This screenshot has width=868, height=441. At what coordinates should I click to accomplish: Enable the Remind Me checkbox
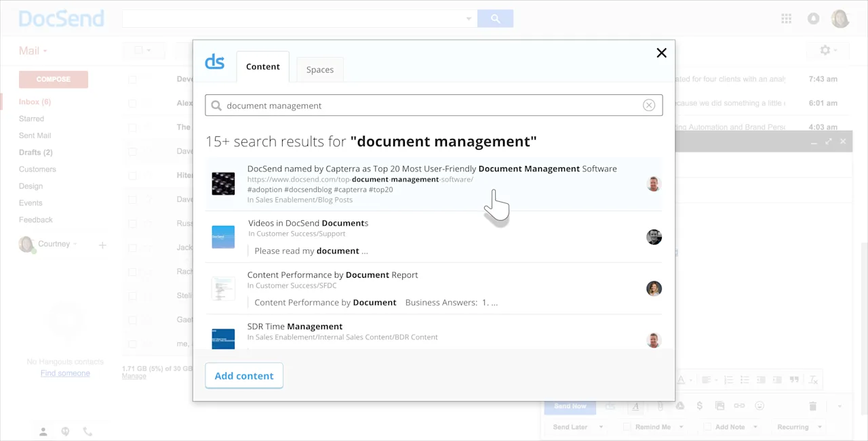point(627,426)
